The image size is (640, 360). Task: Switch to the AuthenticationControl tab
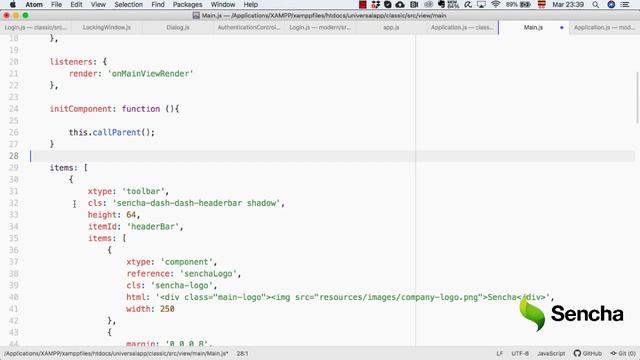point(249,27)
